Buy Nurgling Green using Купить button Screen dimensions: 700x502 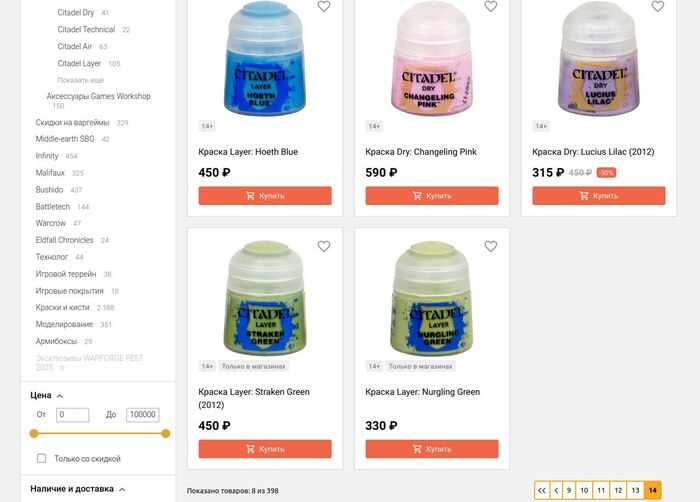pos(432,449)
